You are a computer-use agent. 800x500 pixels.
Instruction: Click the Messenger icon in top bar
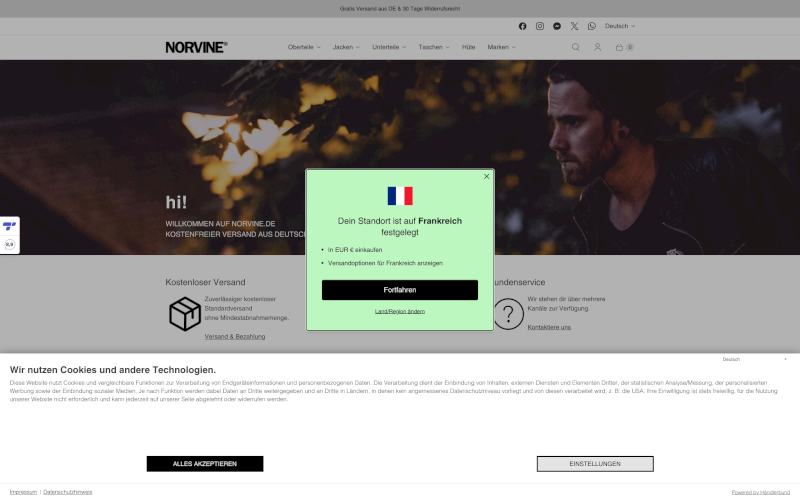point(557,26)
